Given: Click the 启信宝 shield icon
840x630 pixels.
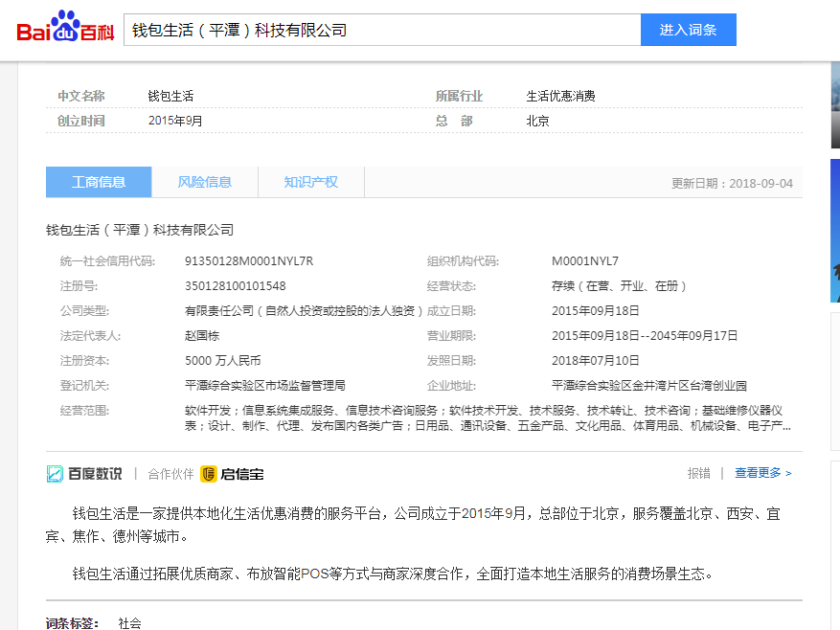Looking at the screenshot, I should click(209, 474).
